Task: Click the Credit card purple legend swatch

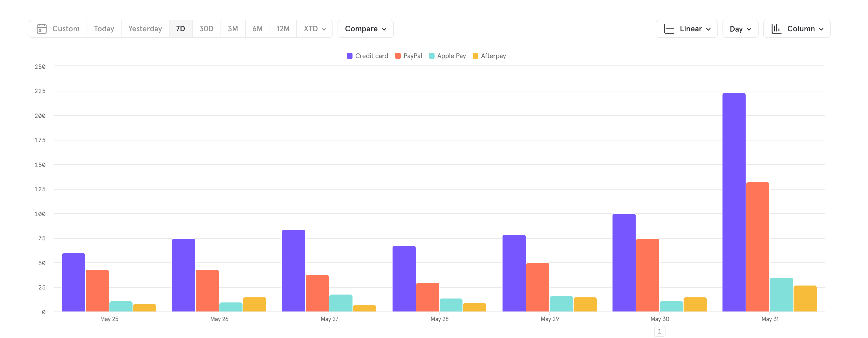Action: (349, 56)
